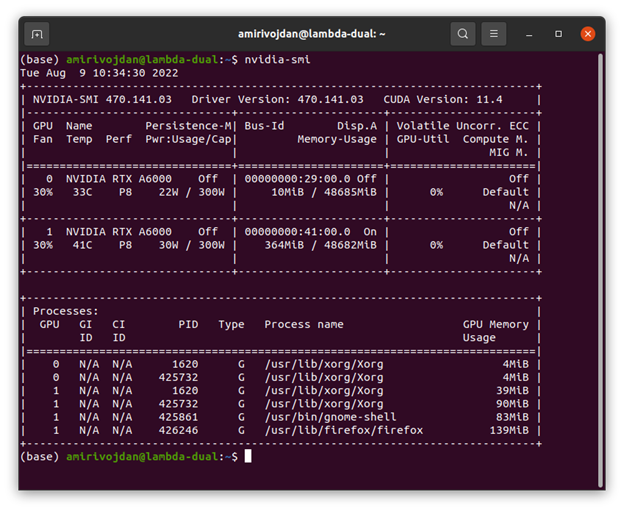Click the Bus-Id column header
Image resolution: width=624 pixels, height=511 pixels.
(264, 126)
